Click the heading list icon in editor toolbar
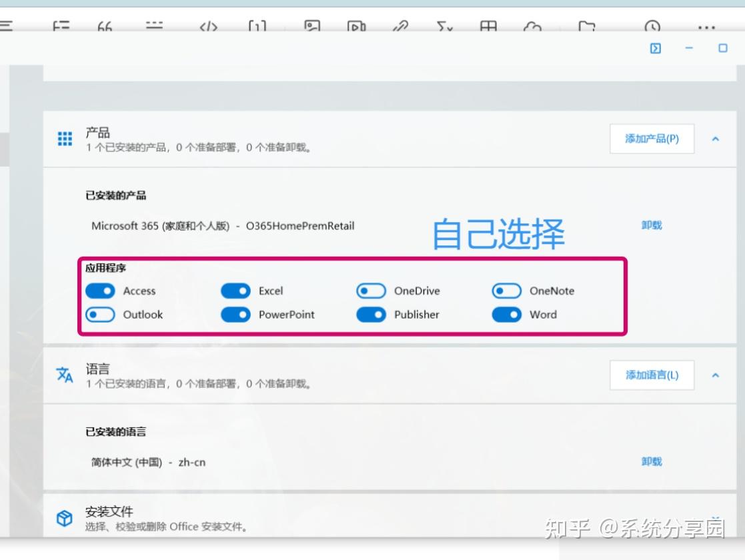The width and height of the screenshot is (745, 560). click(x=61, y=27)
